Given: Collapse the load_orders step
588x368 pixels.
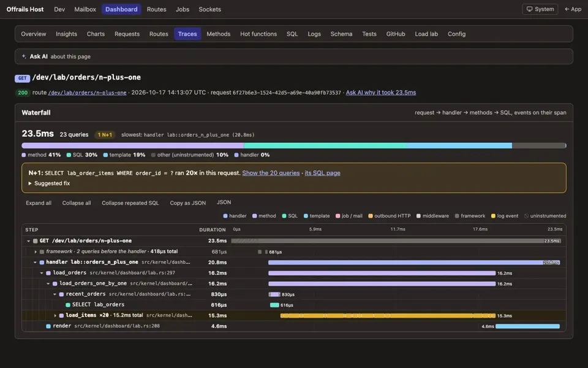Looking at the screenshot, I should pyautogui.click(x=42, y=273).
